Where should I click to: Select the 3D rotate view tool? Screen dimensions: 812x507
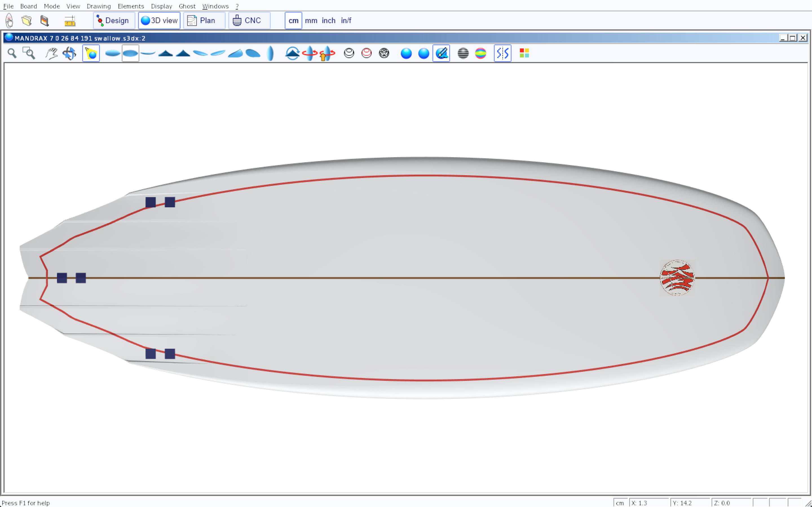[x=69, y=53]
